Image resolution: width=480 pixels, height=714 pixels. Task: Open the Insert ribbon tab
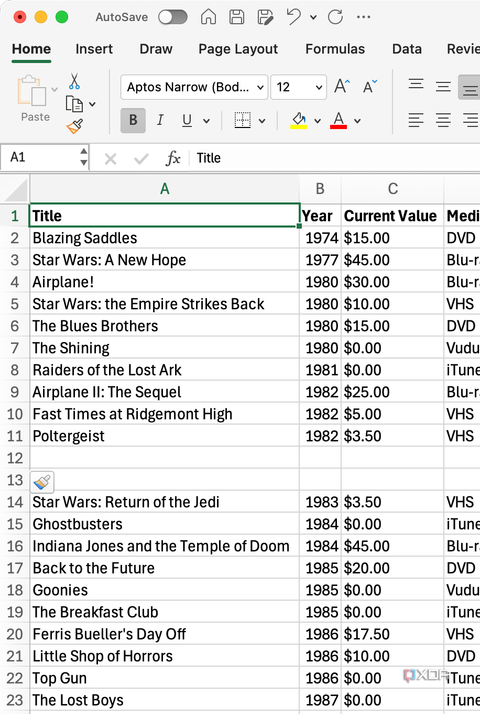coord(94,49)
